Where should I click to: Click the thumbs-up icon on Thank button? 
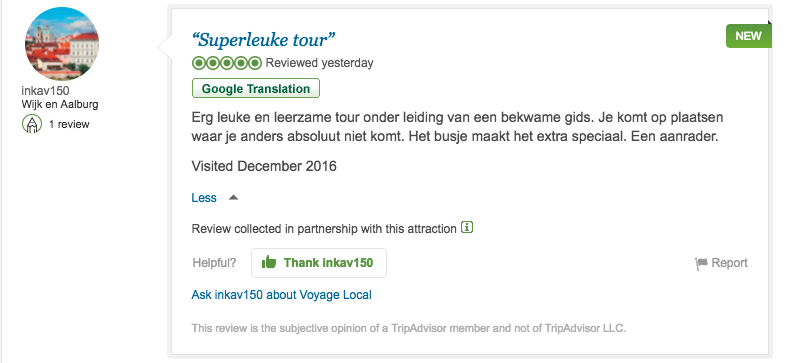click(x=269, y=262)
